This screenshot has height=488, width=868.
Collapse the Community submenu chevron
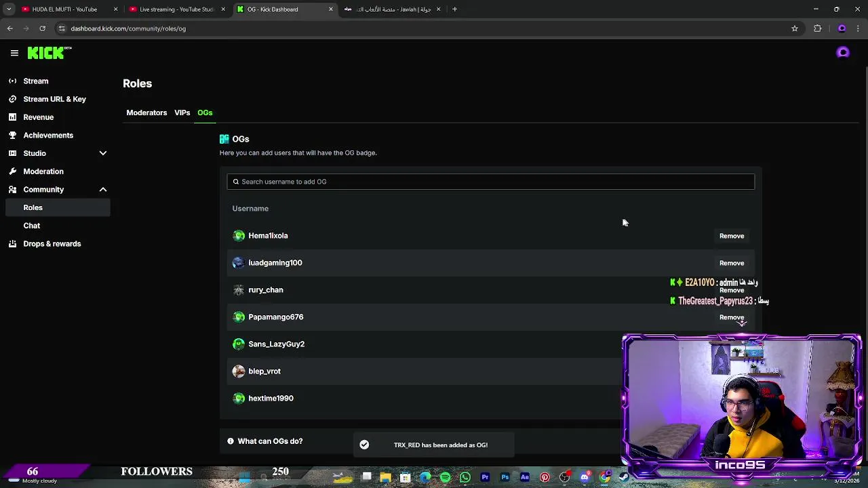click(x=103, y=190)
